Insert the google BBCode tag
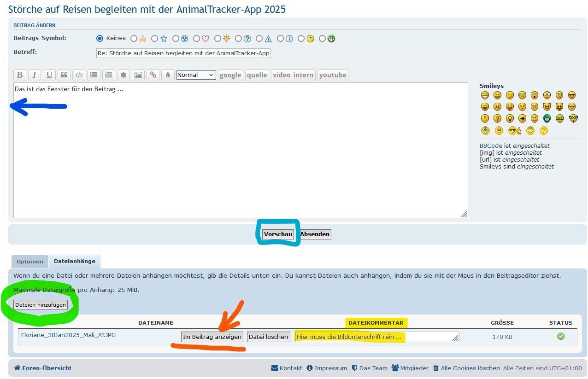Image resolution: width=588 pixels, height=379 pixels. (230, 75)
